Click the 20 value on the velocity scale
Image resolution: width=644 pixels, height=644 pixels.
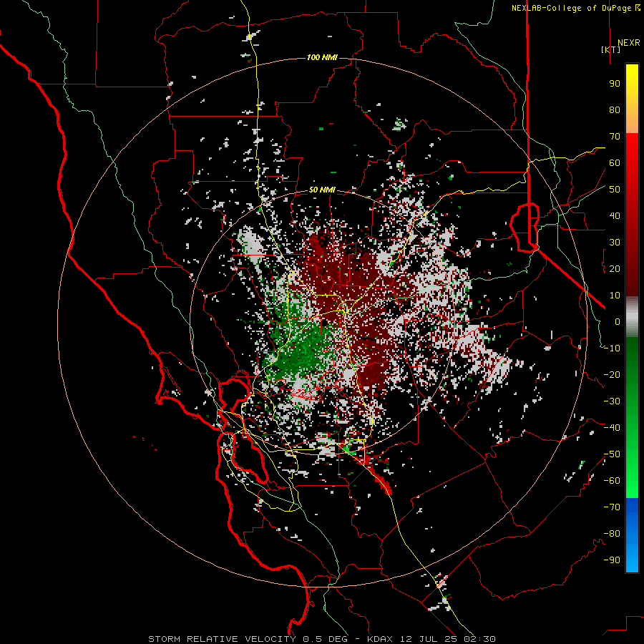tap(615, 268)
